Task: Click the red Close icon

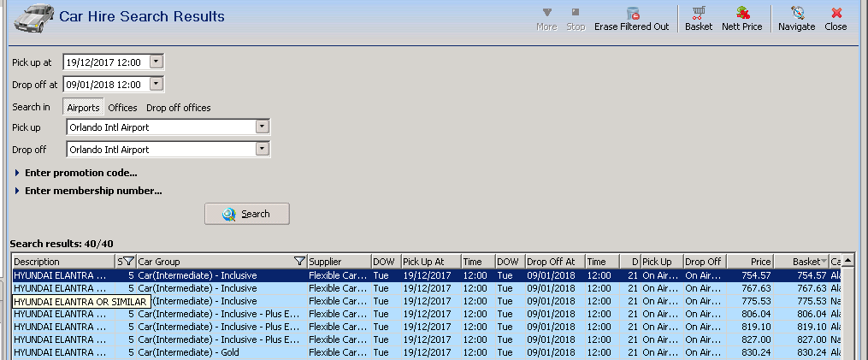Action: 836,14
